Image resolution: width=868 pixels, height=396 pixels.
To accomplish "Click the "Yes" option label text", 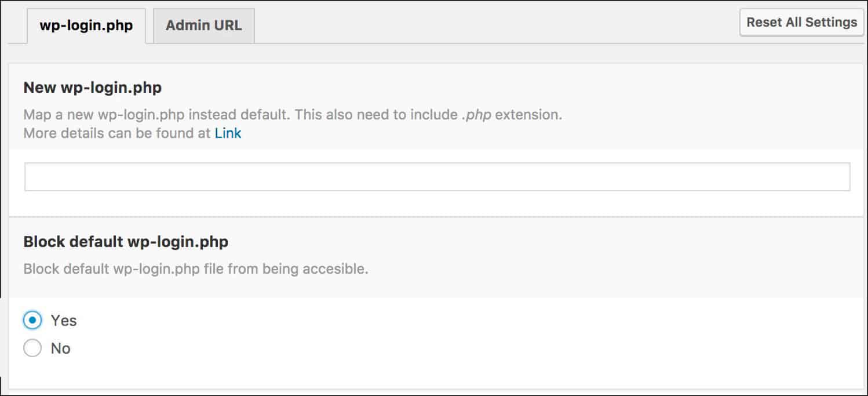I will pyautogui.click(x=63, y=321).
